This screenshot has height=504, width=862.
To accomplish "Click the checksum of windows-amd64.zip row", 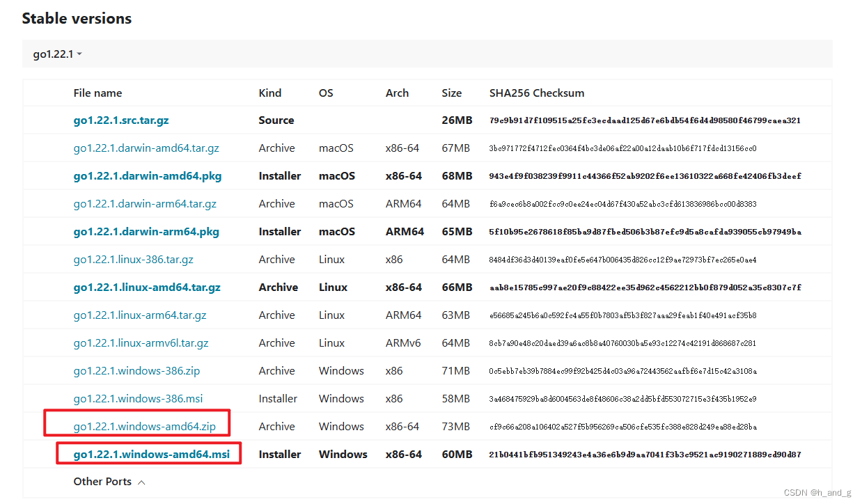I will tap(623, 427).
